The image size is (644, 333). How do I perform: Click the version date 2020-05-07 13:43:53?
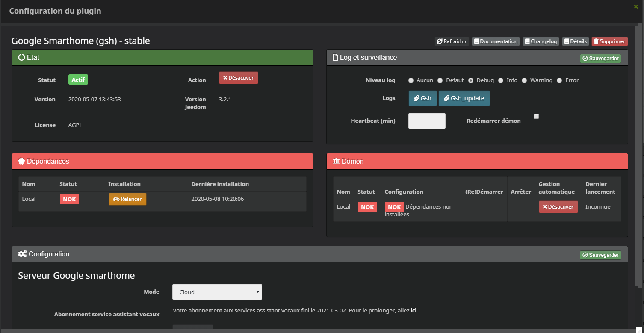tap(95, 100)
